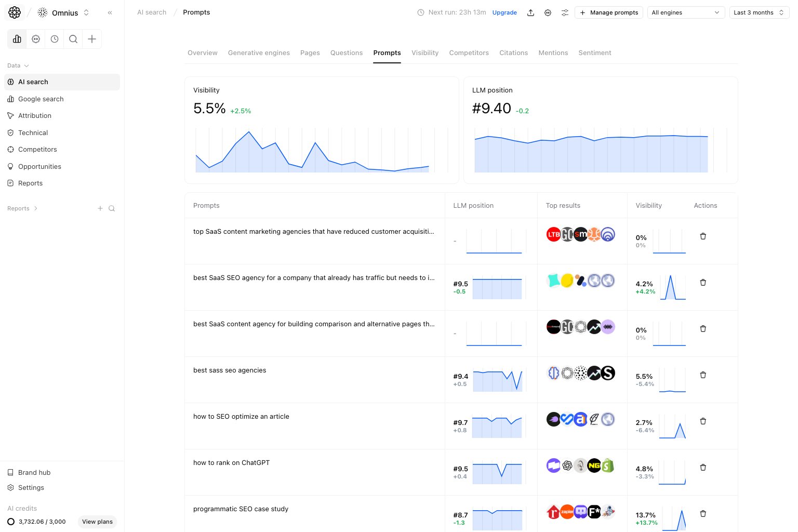Open Brand hub
Viewport: 798px width, 532px height.
pyautogui.click(x=62, y=472)
